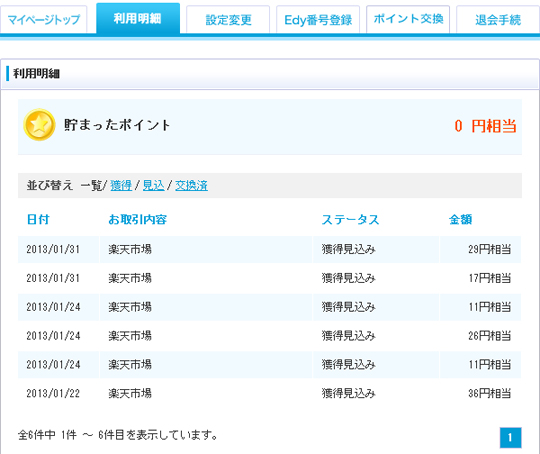Click page number 1 button
The image size is (540, 454).
(510, 437)
